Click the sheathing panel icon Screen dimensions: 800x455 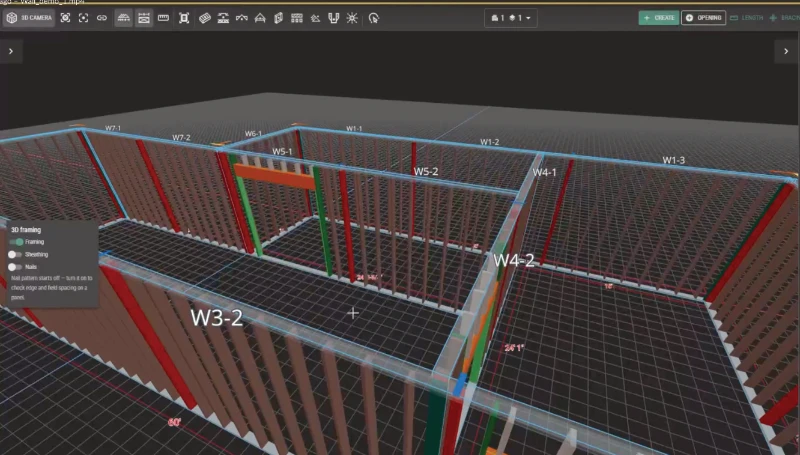(x=205, y=18)
